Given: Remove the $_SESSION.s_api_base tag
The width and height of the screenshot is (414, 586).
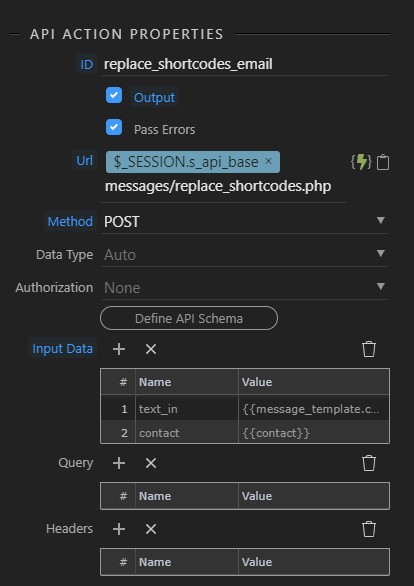Looking at the screenshot, I should pos(268,161).
